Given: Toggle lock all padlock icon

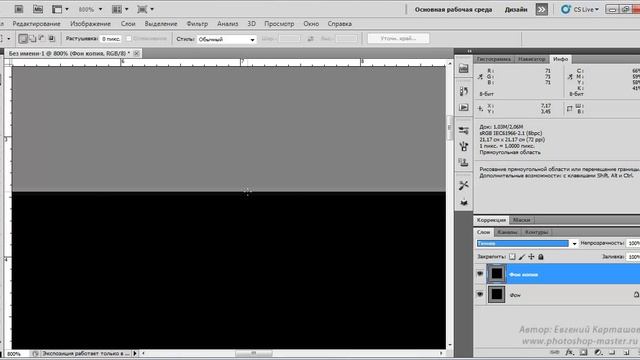Looking at the screenshot, I should click(540, 257).
